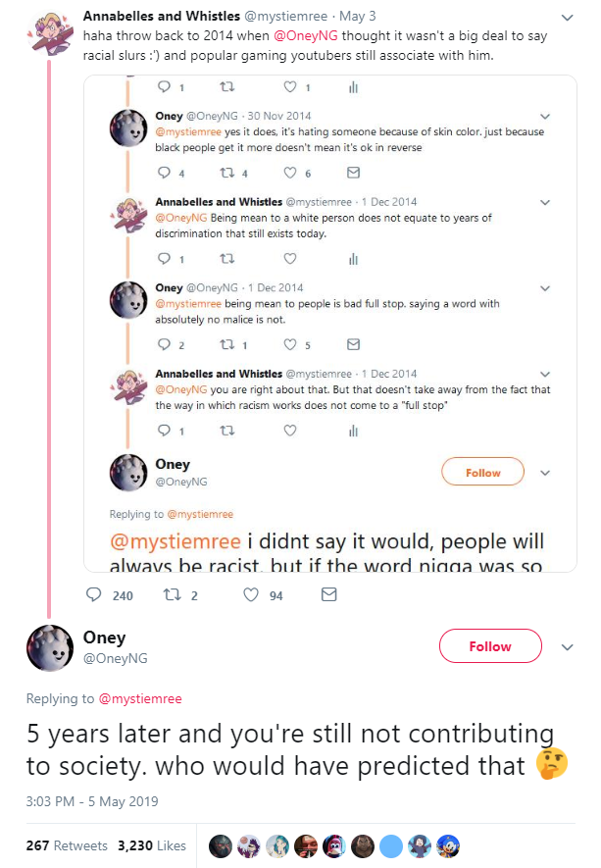The height and width of the screenshot is (868, 601).
Task: Reply to the tweet with 240 replies
Action: pyautogui.click(x=94, y=595)
